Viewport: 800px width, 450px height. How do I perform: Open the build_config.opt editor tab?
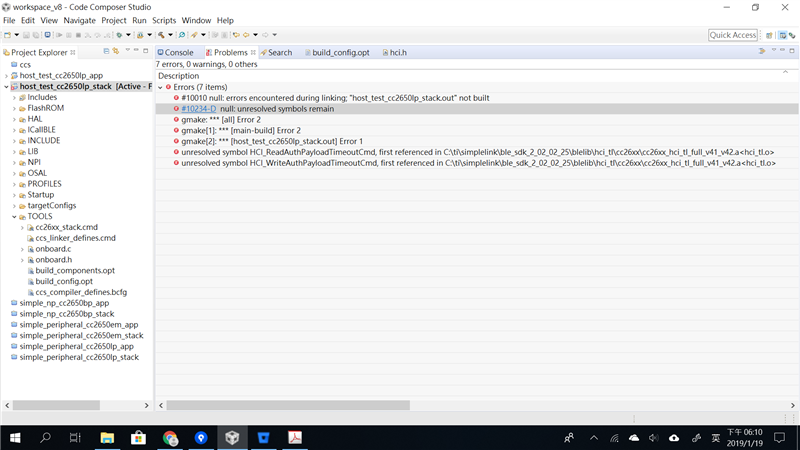[337, 53]
